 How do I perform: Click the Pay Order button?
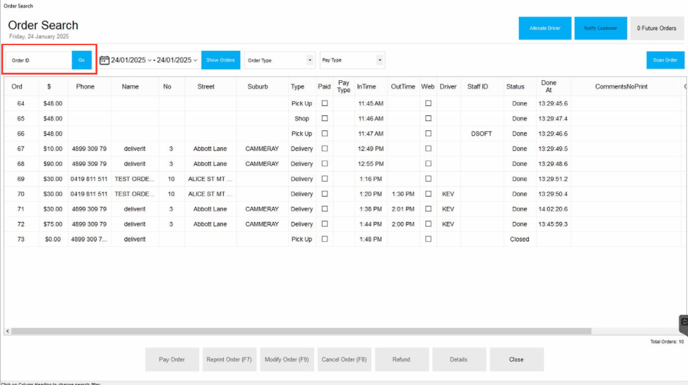coord(172,360)
